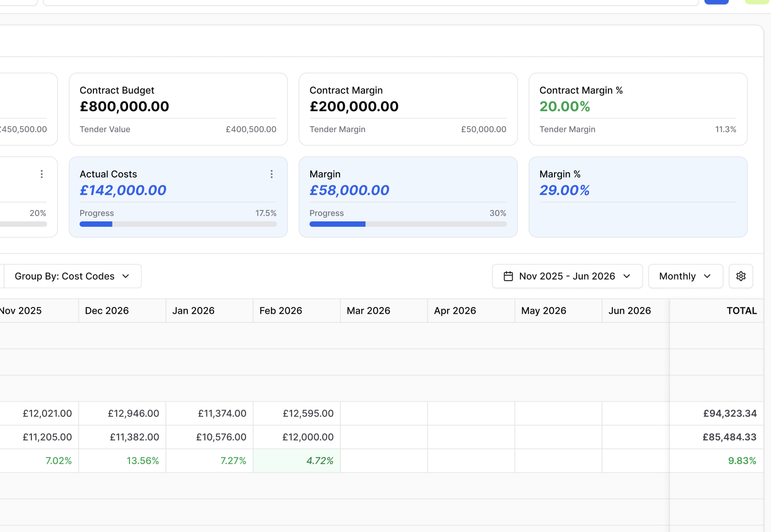The width and height of the screenshot is (771, 532).
Task: Click the Tender Margin £50,000.00 amount
Action: [x=483, y=129]
